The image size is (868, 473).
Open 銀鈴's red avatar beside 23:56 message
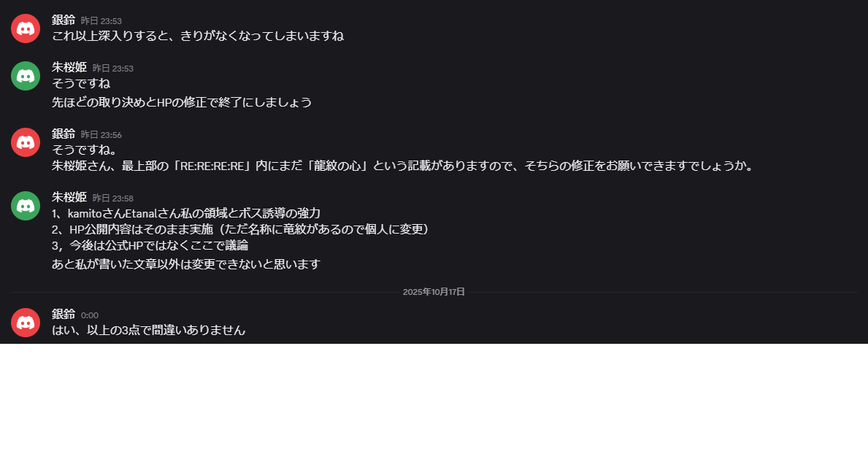[x=26, y=142]
